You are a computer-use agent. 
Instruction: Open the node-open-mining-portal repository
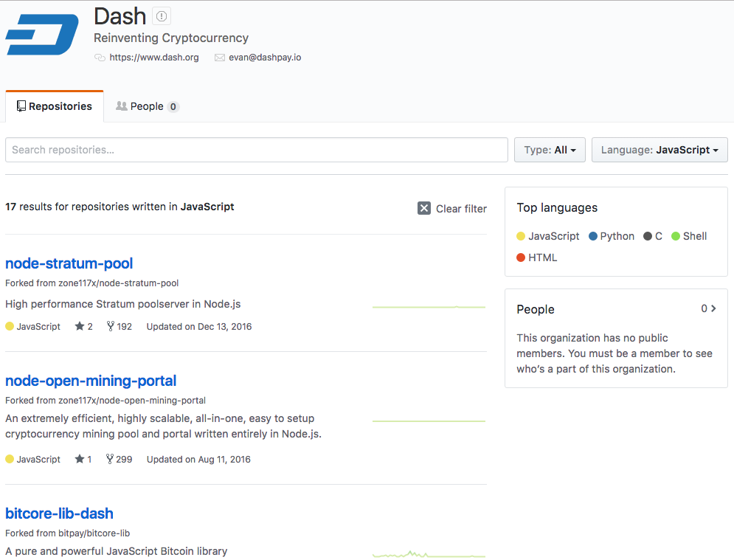[91, 381]
